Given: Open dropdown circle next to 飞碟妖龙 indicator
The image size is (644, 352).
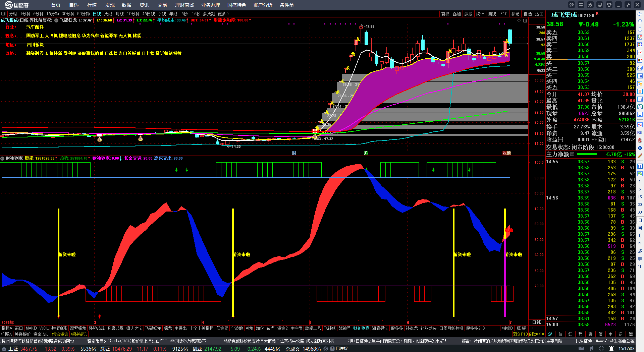Looking at the screenshot, I should (x=56, y=20).
